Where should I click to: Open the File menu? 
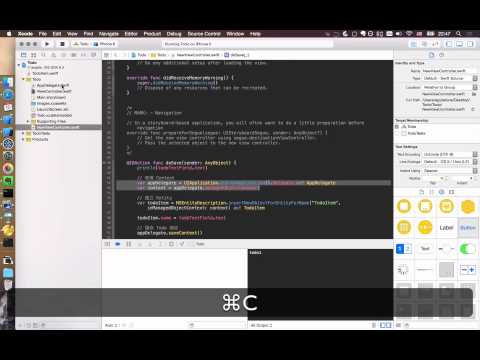coord(43,34)
